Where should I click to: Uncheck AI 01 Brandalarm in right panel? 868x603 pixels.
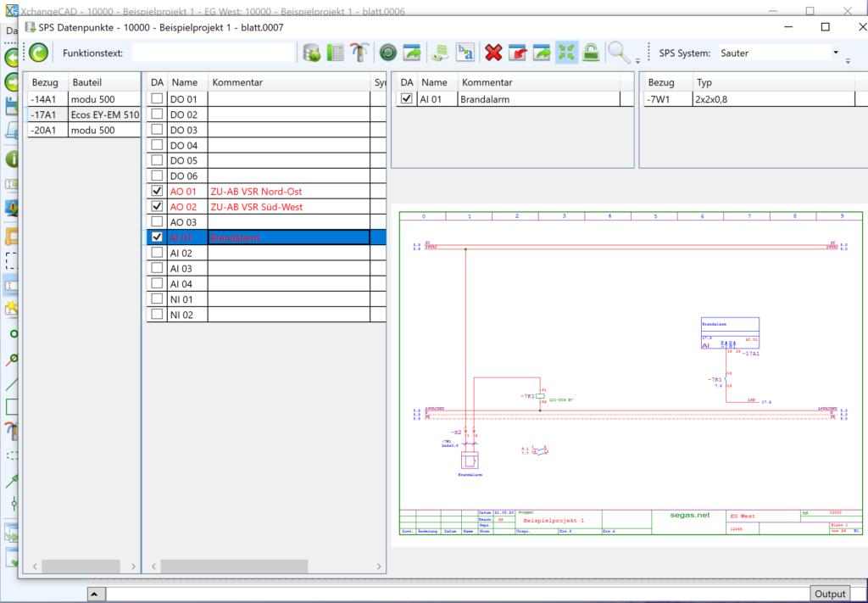(x=407, y=99)
